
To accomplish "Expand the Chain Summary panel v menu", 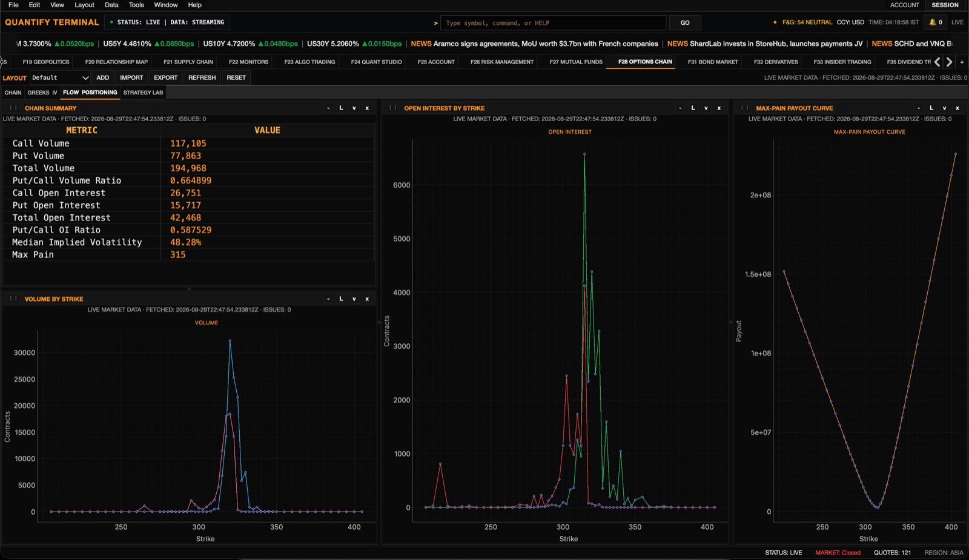I will pos(354,108).
